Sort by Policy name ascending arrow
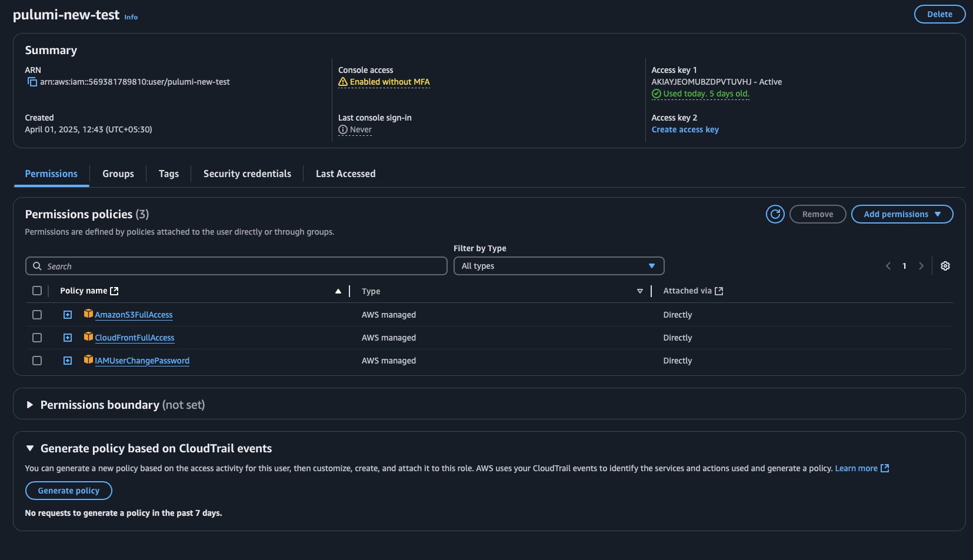The width and height of the screenshot is (973, 560). pos(338,291)
